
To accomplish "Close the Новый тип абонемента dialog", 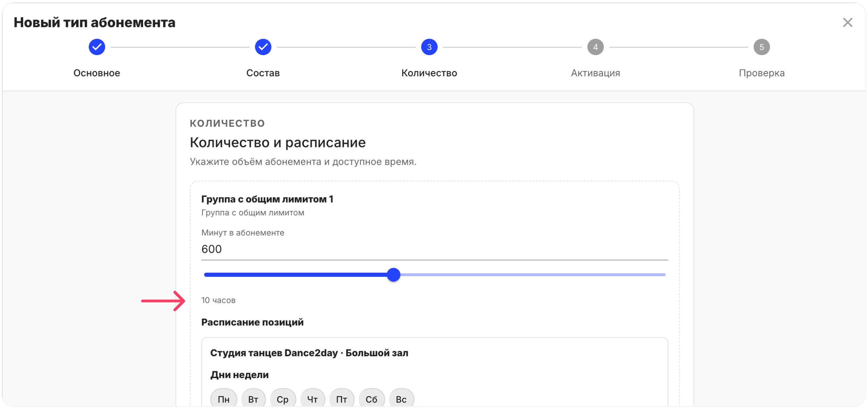I will 848,23.
